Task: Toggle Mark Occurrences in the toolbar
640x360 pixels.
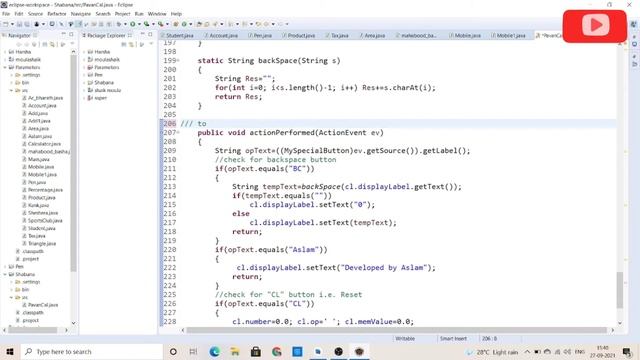Action: [79, 24]
